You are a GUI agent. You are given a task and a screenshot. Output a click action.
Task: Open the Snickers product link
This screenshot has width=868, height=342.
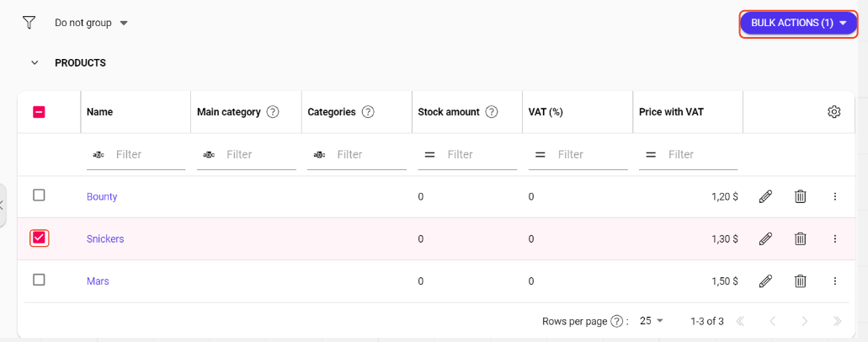point(105,239)
